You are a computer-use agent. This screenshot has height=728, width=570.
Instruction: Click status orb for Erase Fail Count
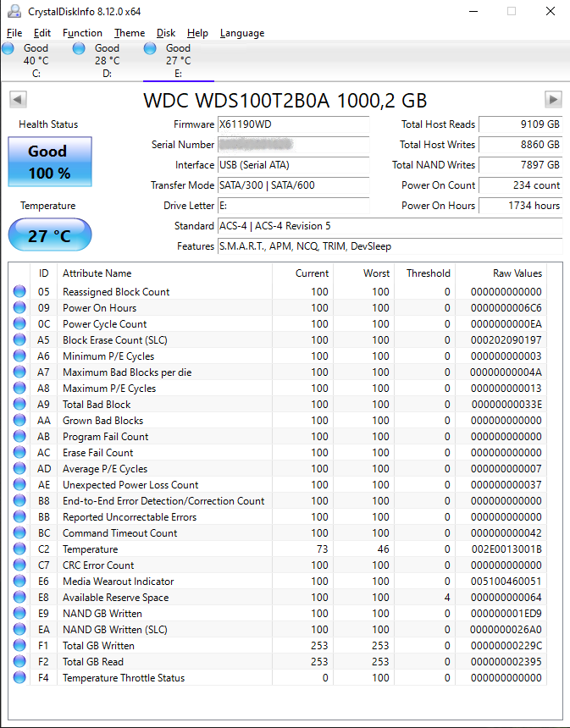(x=19, y=452)
